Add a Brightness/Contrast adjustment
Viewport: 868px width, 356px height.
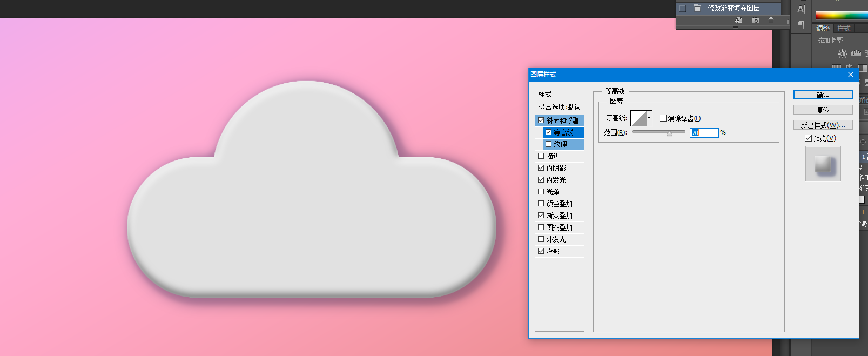tap(843, 53)
